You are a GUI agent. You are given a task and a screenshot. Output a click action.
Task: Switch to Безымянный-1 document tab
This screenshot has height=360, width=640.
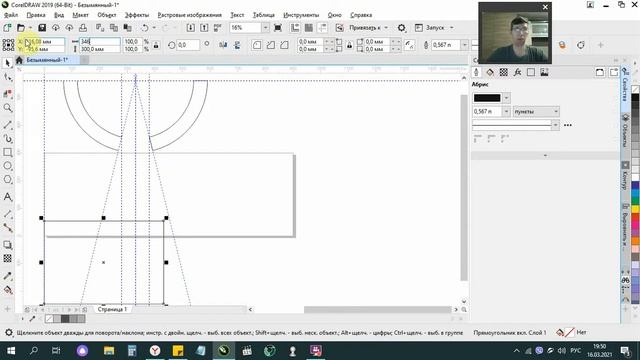[x=47, y=60]
